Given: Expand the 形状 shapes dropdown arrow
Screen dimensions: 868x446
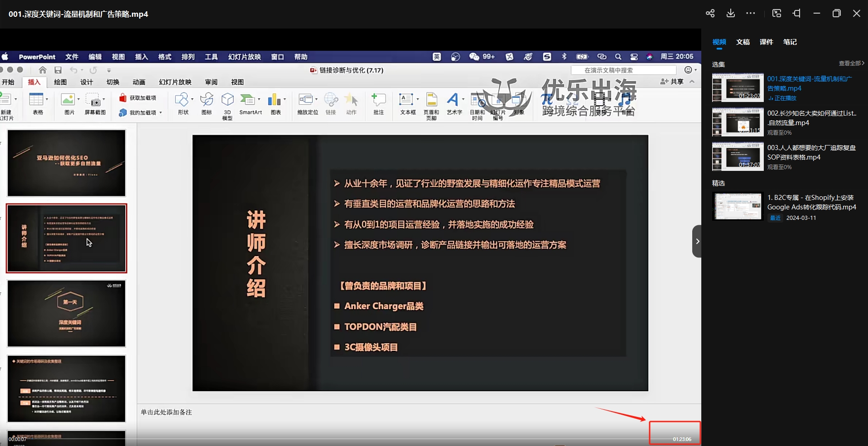Looking at the screenshot, I should point(193,99).
